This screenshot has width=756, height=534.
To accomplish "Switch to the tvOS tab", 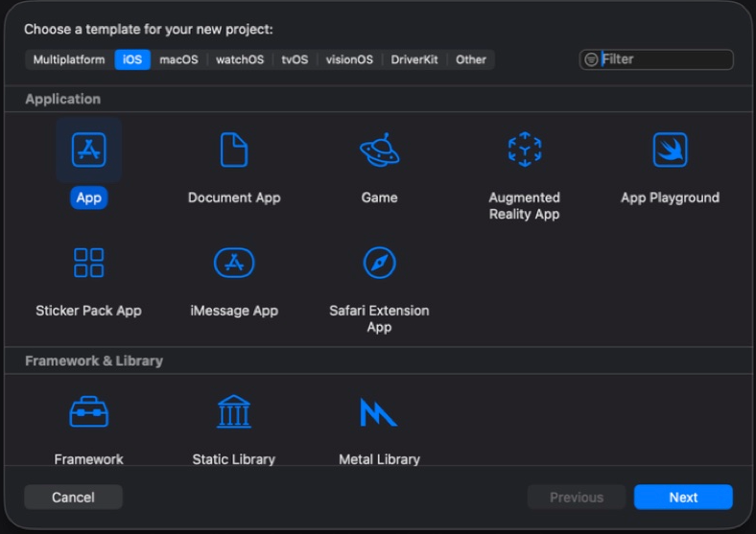I will (x=295, y=59).
